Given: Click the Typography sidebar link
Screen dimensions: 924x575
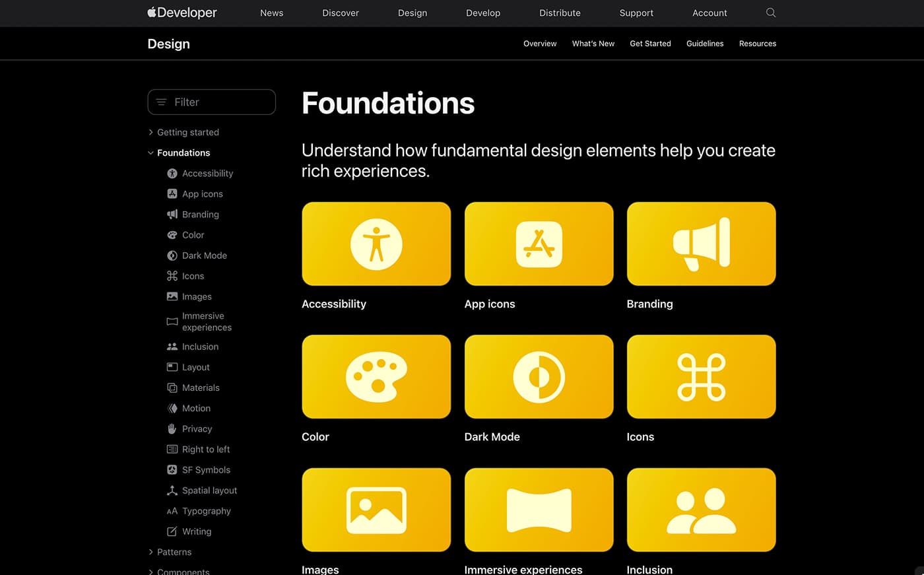Looking at the screenshot, I should point(206,511).
